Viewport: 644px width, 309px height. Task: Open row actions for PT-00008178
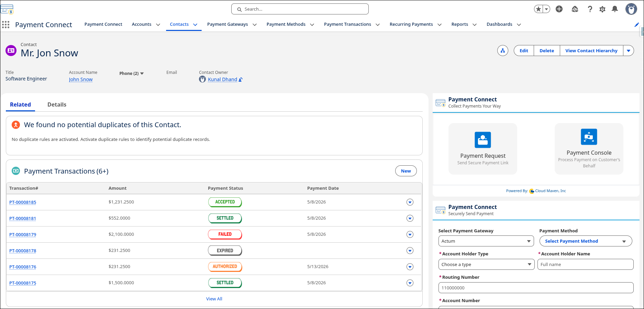410,251
